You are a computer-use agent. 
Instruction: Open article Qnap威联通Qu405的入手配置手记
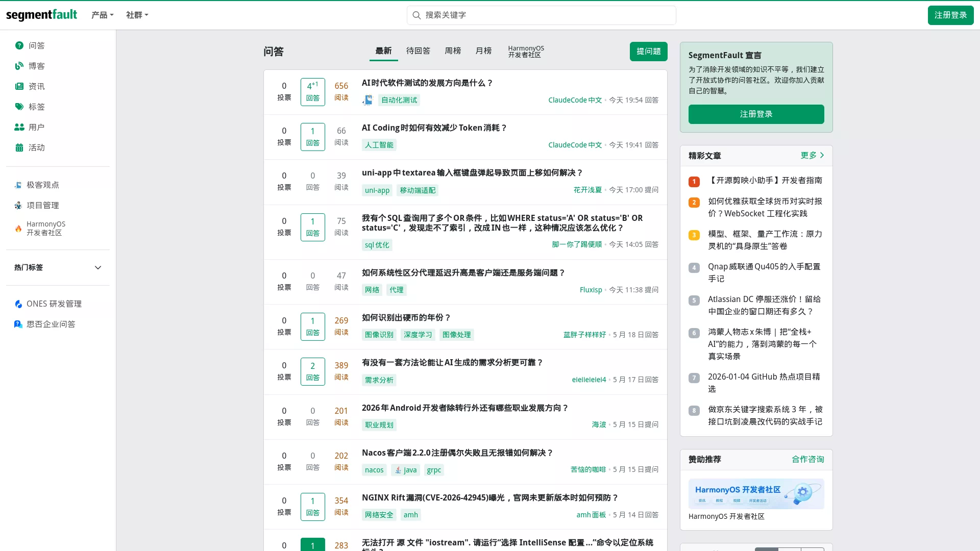[x=764, y=272]
